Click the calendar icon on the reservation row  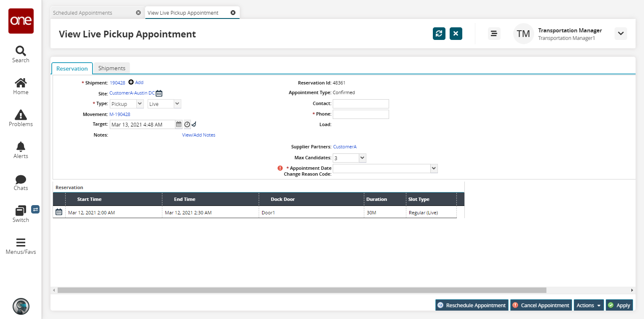click(x=59, y=212)
